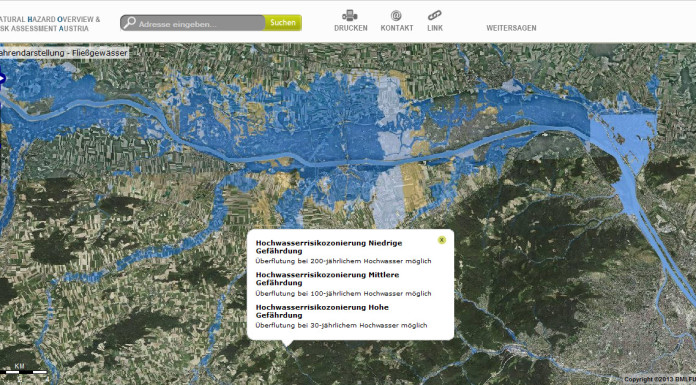Click the chain Link icon
The height and width of the screenshot is (385, 696).
pos(434,16)
